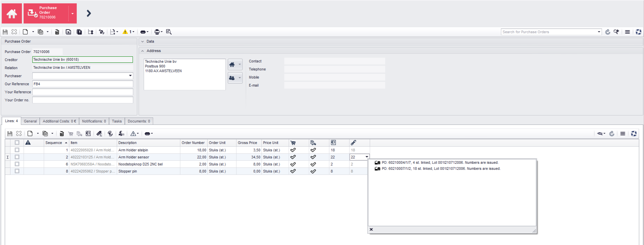Screen dimensions: 644x245
Task: Click the contact persons icon button
Action: click(x=235, y=78)
